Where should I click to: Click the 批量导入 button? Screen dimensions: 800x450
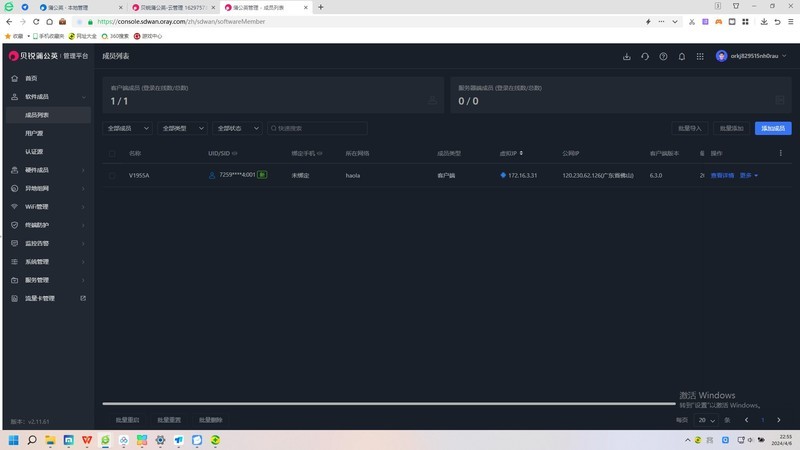point(689,128)
